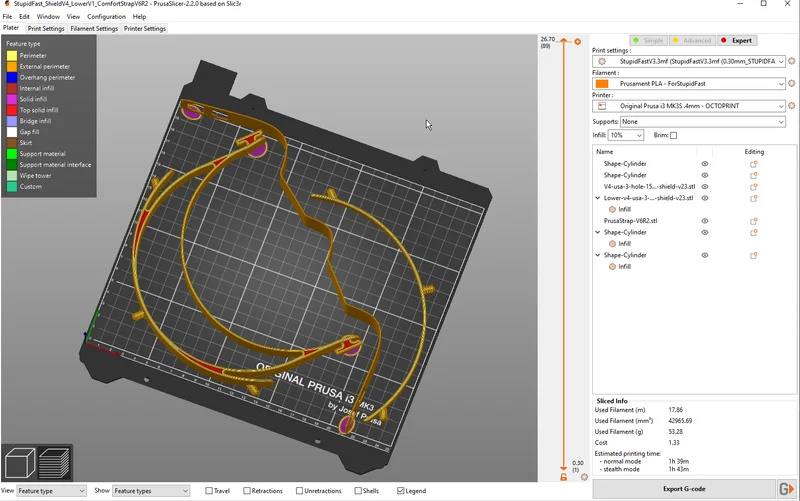Enable the Brim checkbox
This screenshot has height=501, width=800.
click(x=673, y=135)
